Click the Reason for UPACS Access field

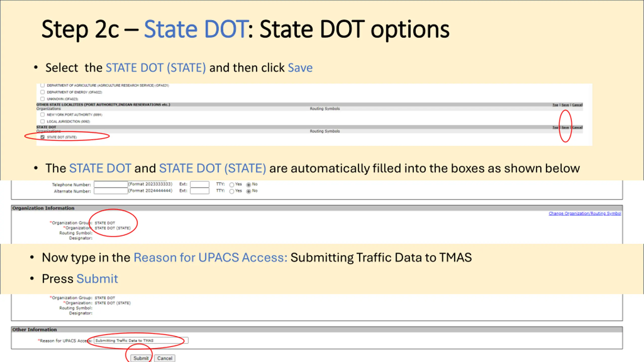click(x=141, y=340)
